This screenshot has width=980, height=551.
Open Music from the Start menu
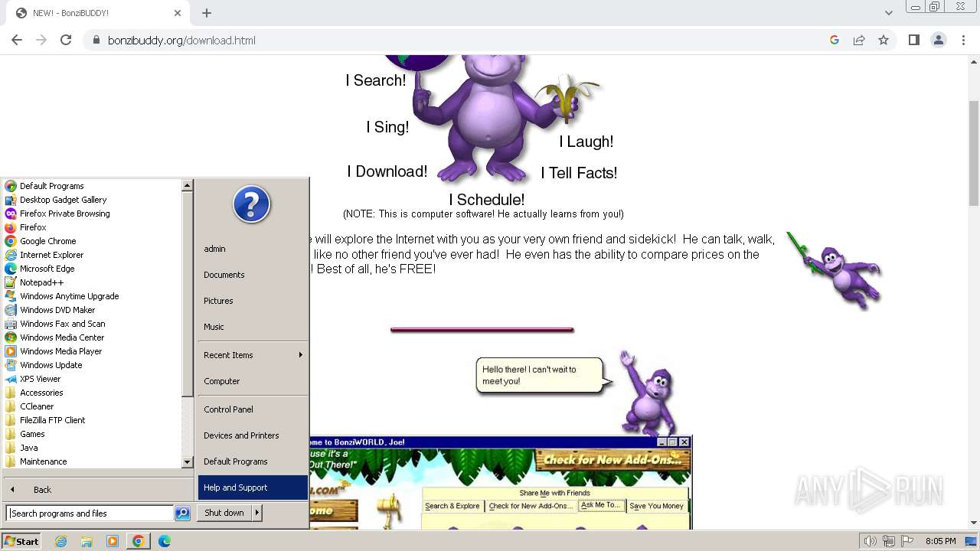pyautogui.click(x=253, y=327)
